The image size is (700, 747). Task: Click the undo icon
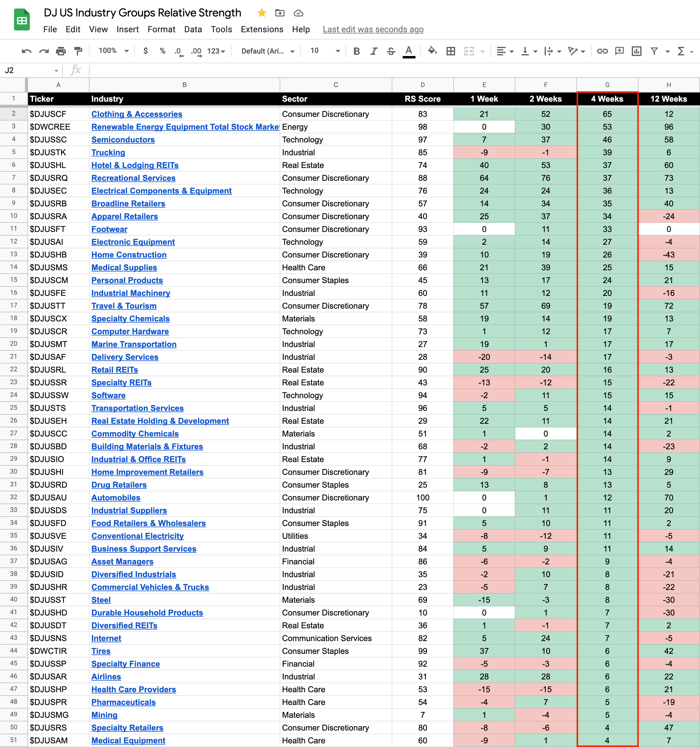(x=26, y=51)
